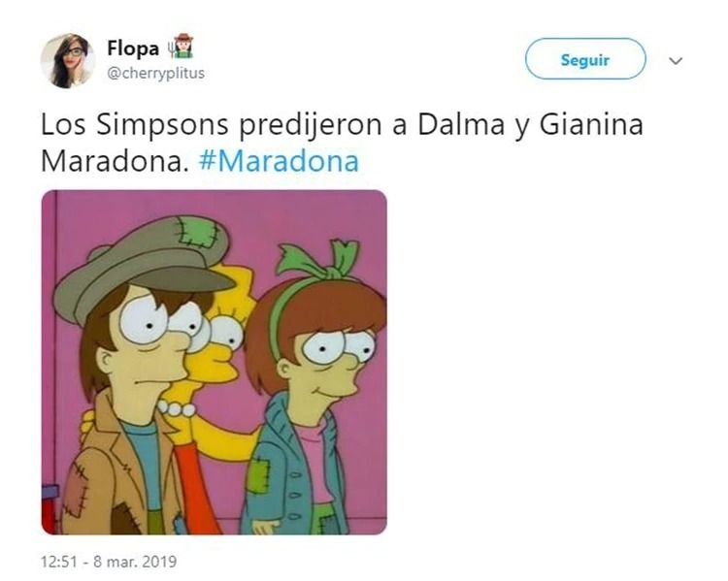Click the farmer emoji next to Flopa
Viewport: 728px width, 581px height.
(x=181, y=47)
